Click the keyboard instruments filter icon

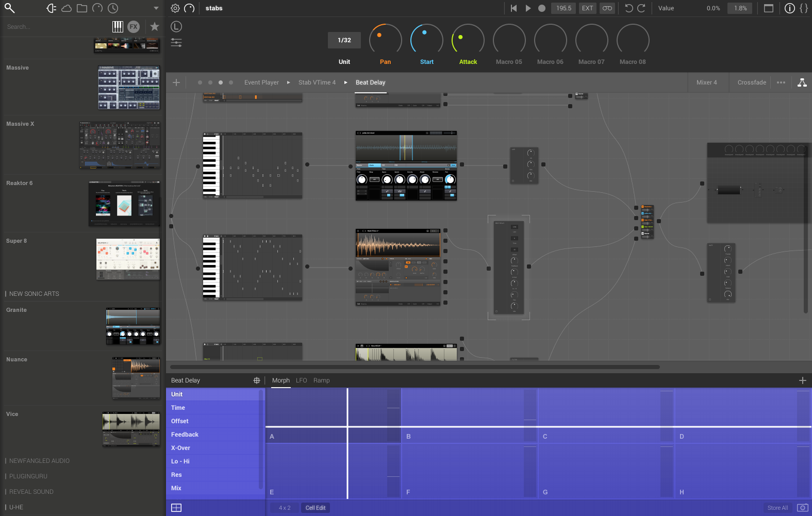pos(118,27)
